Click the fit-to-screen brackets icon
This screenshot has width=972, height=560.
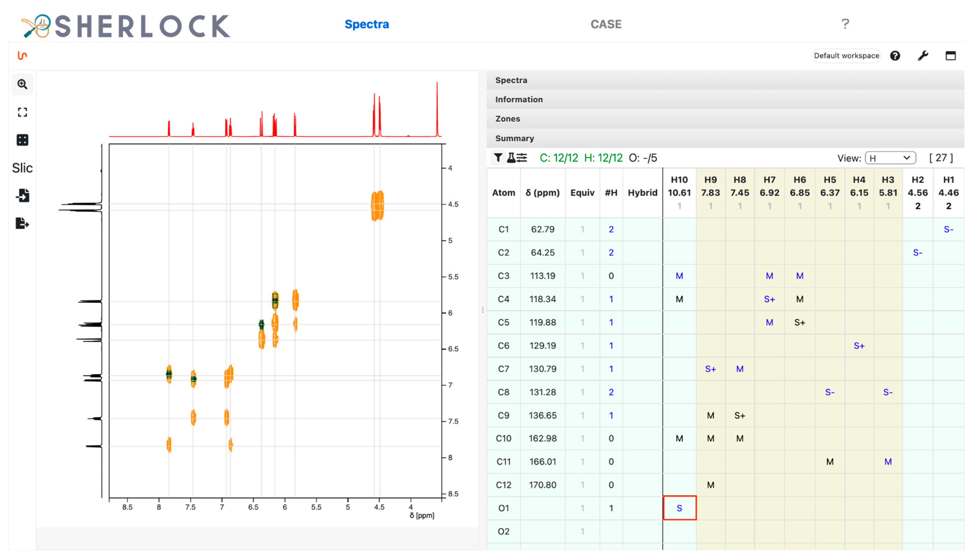(x=22, y=112)
